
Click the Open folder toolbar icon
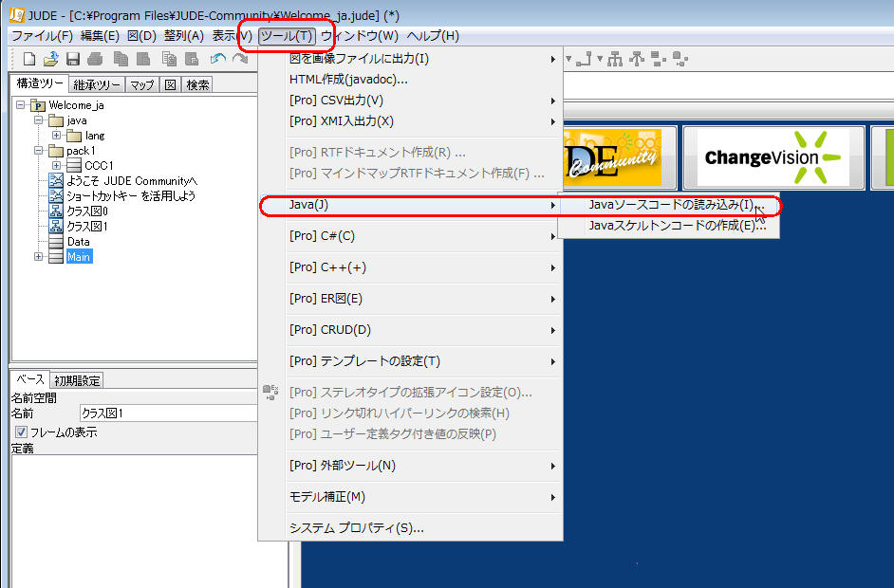(x=51, y=59)
